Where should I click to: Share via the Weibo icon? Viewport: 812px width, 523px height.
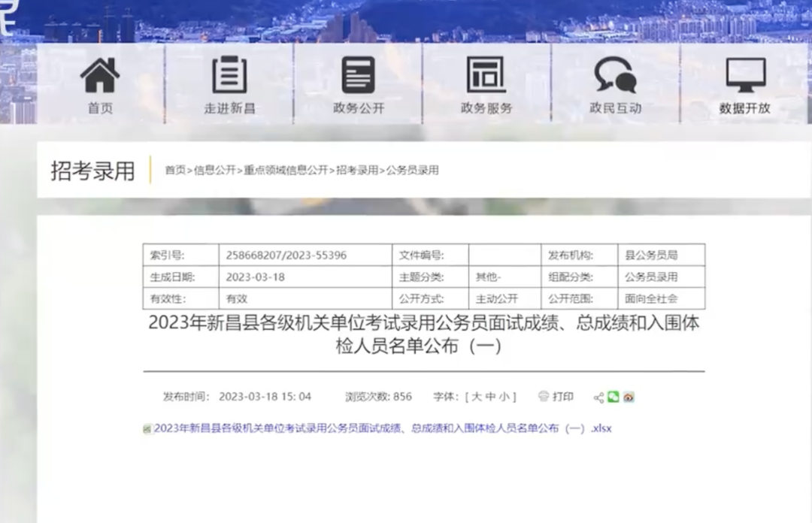click(x=629, y=398)
